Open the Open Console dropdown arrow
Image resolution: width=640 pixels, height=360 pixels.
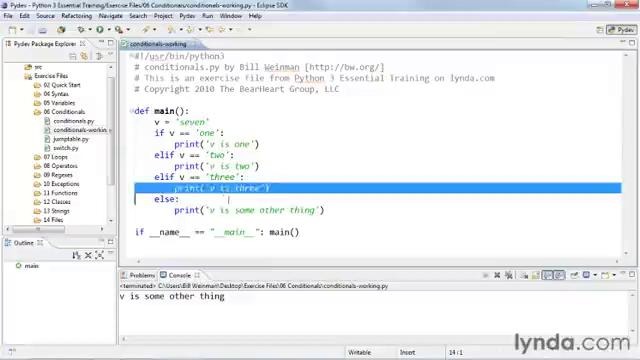coord(613,275)
